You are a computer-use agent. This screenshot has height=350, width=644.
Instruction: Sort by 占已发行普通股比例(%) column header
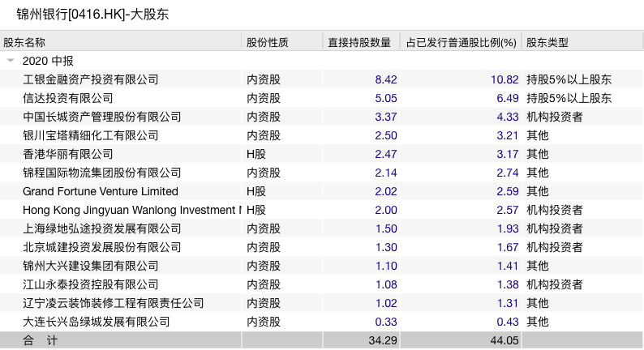point(462,42)
